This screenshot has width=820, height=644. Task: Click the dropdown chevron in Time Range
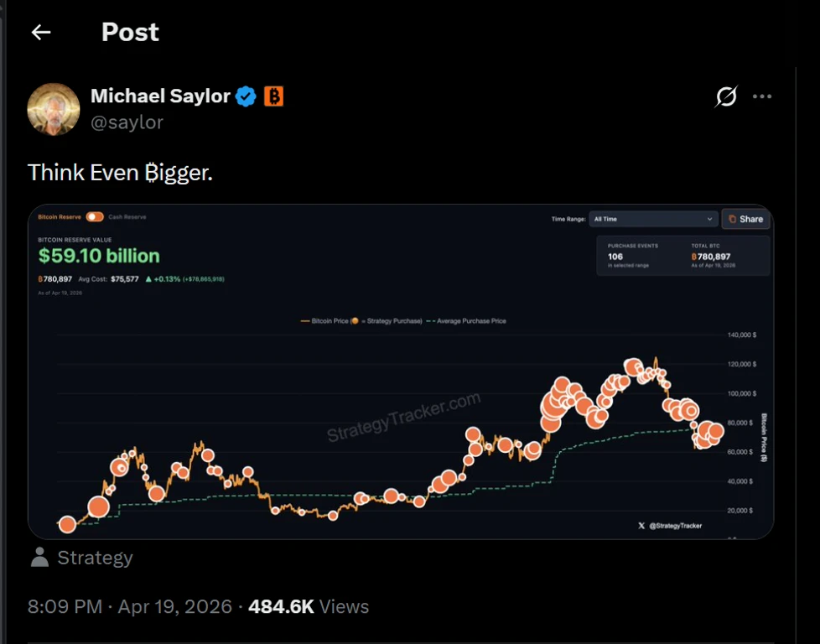click(x=709, y=219)
